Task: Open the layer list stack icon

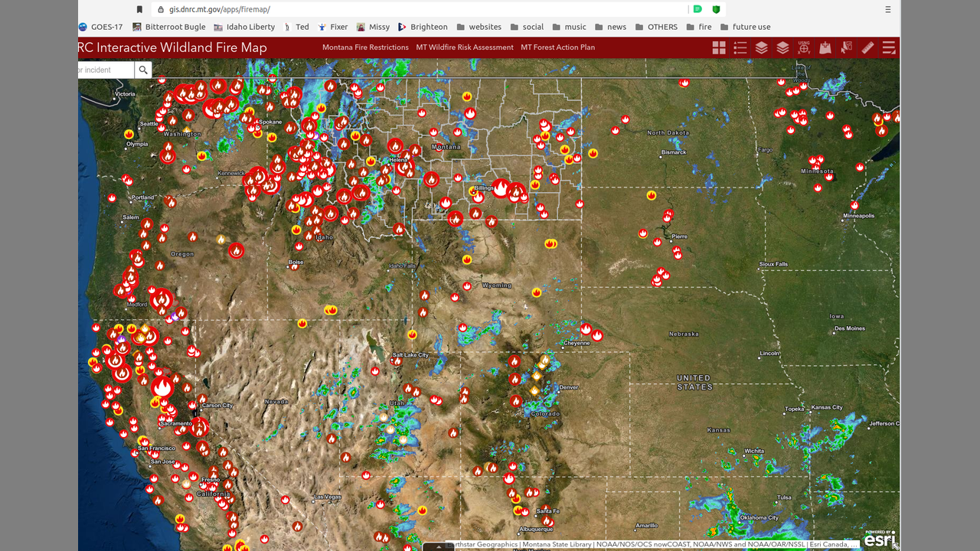Action: 761,47
